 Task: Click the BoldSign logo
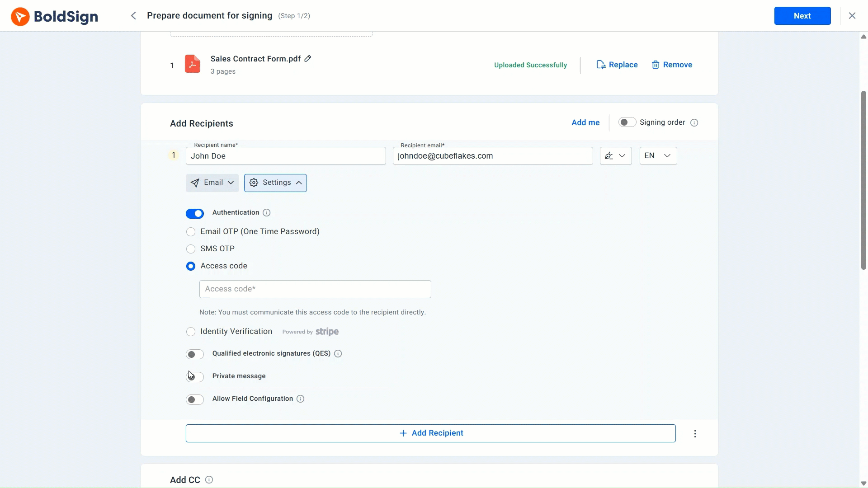pyautogui.click(x=54, y=16)
